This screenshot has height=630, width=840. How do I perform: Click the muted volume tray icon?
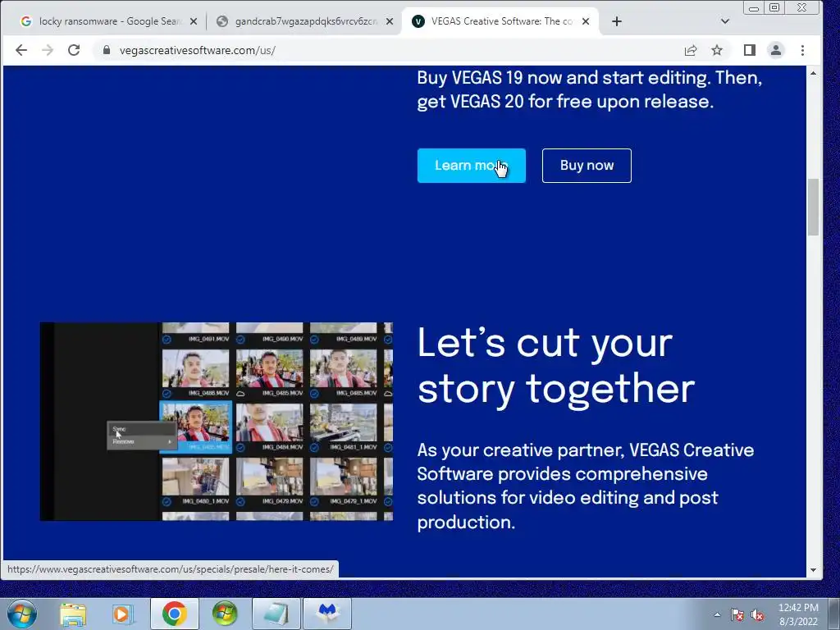pyautogui.click(x=757, y=615)
